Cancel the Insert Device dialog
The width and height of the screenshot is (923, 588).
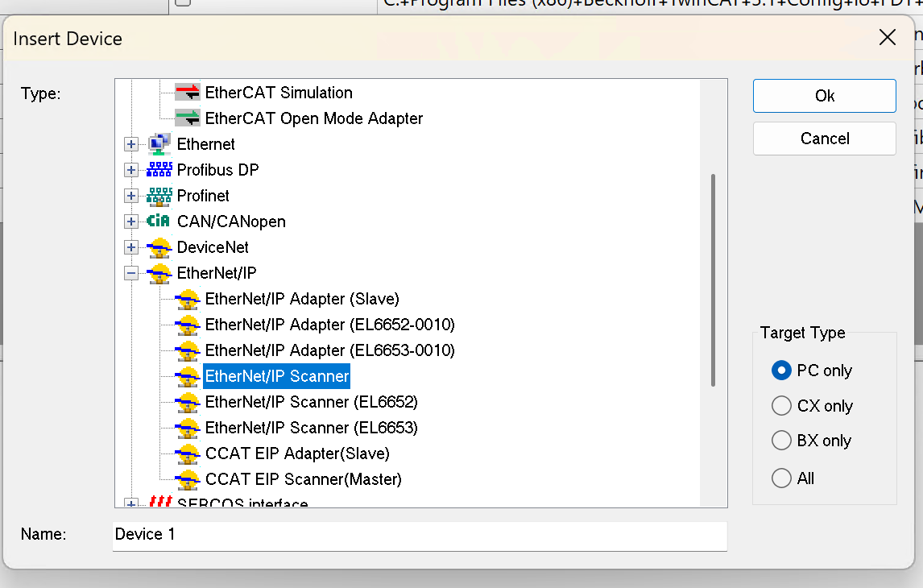pyautogui.click(x=824, y=139)
